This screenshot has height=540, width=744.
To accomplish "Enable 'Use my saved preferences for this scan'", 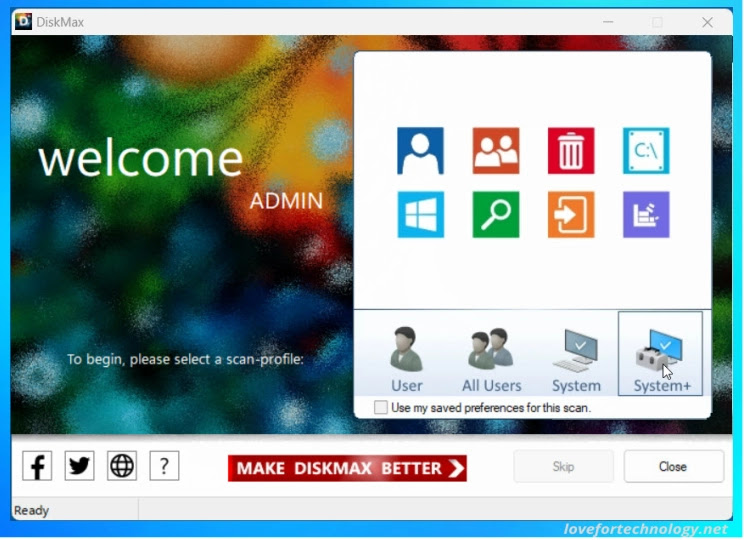I will pos(381,408).
